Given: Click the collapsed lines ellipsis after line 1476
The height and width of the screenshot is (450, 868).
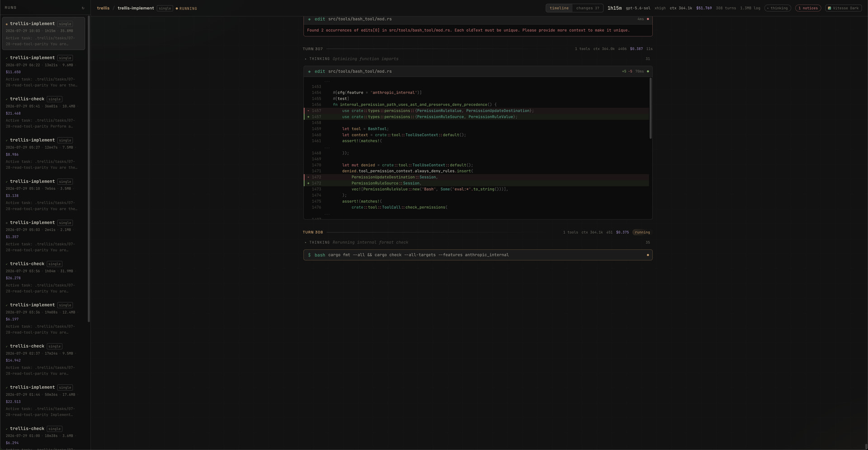Looking at the screenshot, I should click(327, 213).
